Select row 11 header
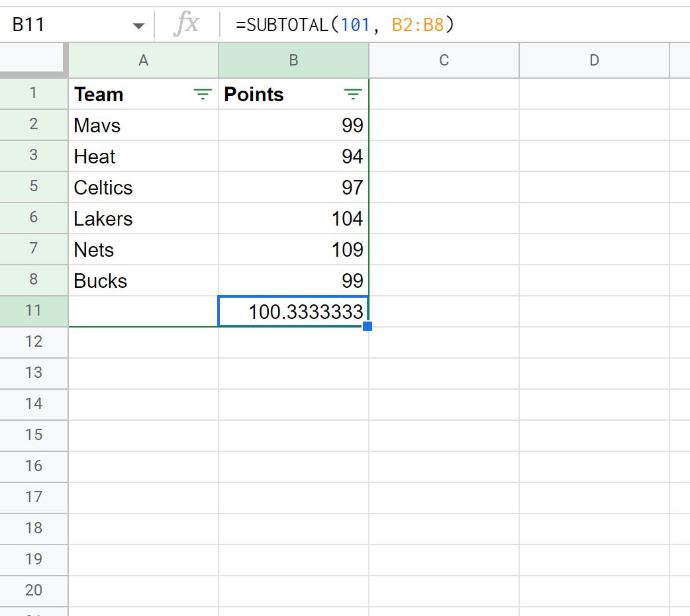 pos(34,311)
